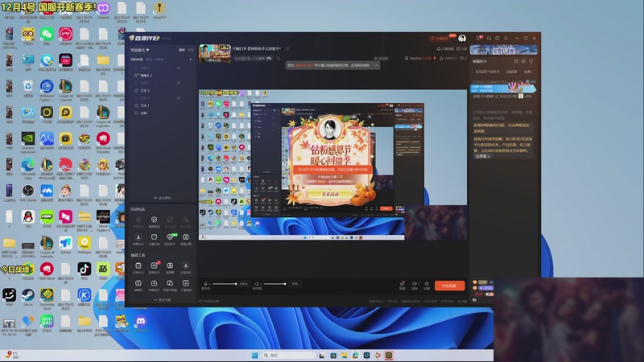Expand 更多功能 more functions
644x362 pixels.
pos(163,300)
